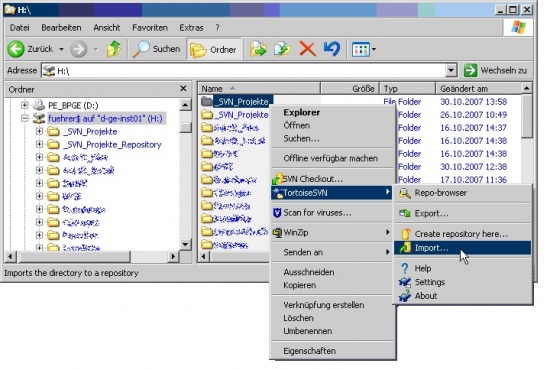550x370 pixels.
Task: Choose Create repository here...
Action: (463, 234)
